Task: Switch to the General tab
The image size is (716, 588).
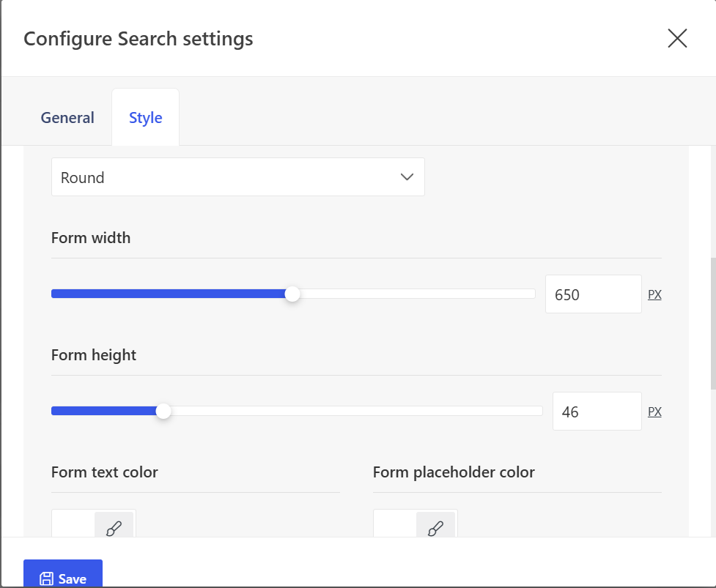Action: pos(67,118)
